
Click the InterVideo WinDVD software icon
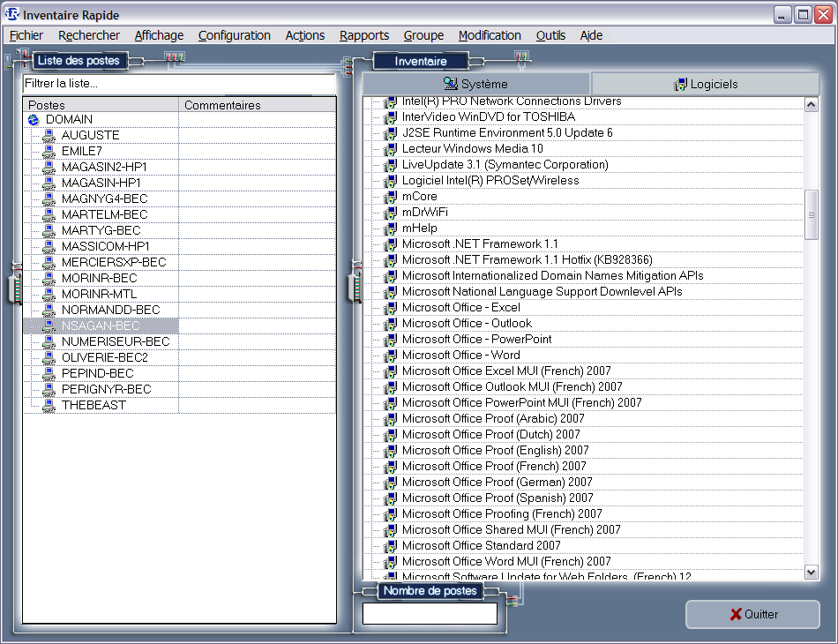pos(390,117)
